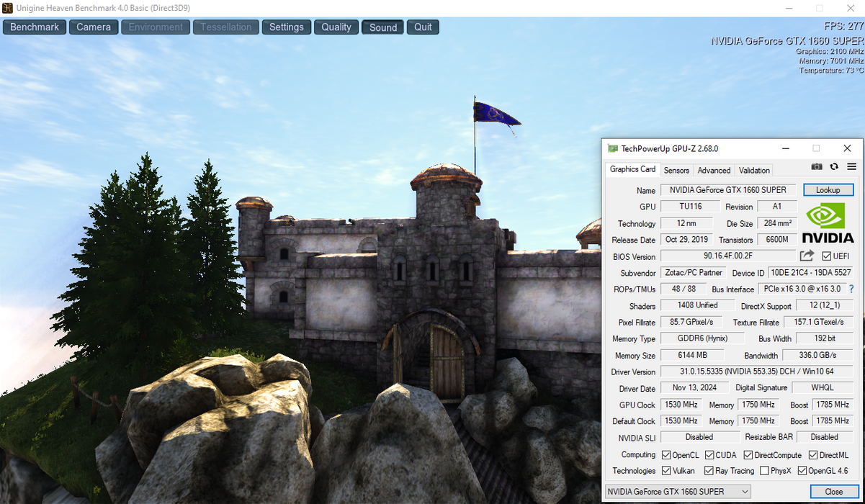Click the NVIDIA logo in GPU-Z
Viewport: 865px width, 504px height.
[x=828, y=223]
